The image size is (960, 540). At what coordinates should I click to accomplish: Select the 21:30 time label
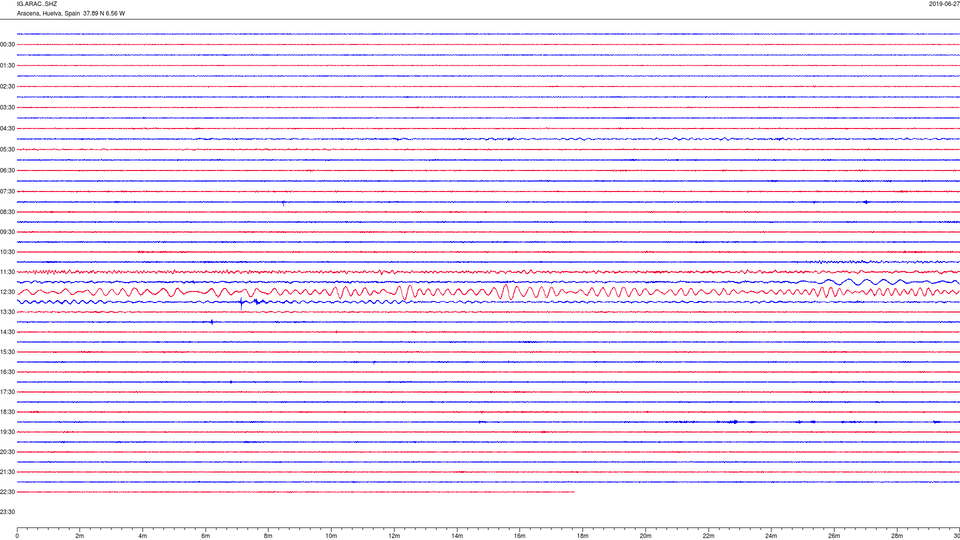7,472
